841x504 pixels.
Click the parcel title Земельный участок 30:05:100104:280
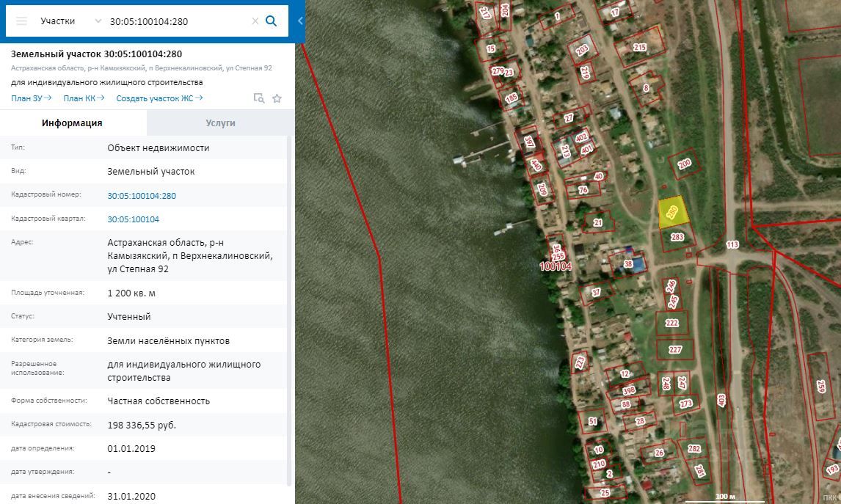click(x=97, y=54)
